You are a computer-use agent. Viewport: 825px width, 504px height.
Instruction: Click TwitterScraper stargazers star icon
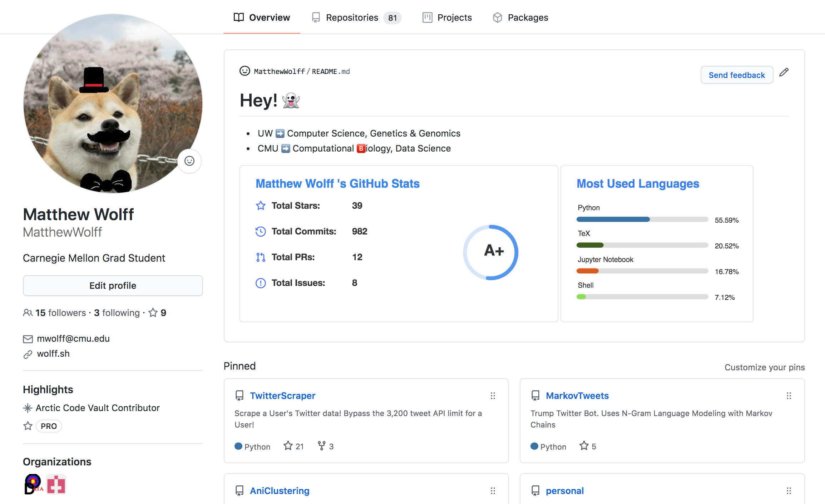point(288,446)
